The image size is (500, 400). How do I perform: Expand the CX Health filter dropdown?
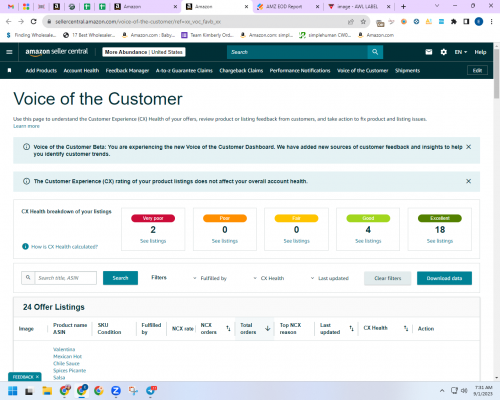[x=269, y=278]
